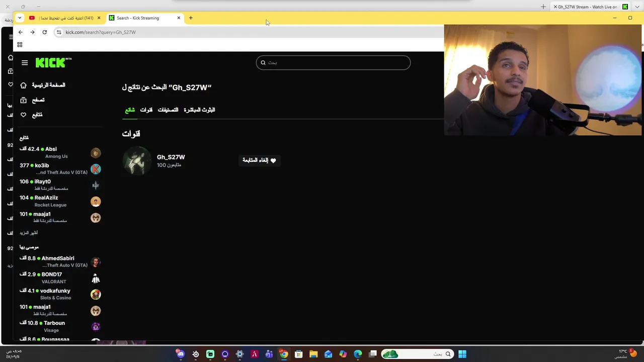Click ko3ib's avatar icon in sidebar
This screenshot has height=362, width=644.
(96, 169)
